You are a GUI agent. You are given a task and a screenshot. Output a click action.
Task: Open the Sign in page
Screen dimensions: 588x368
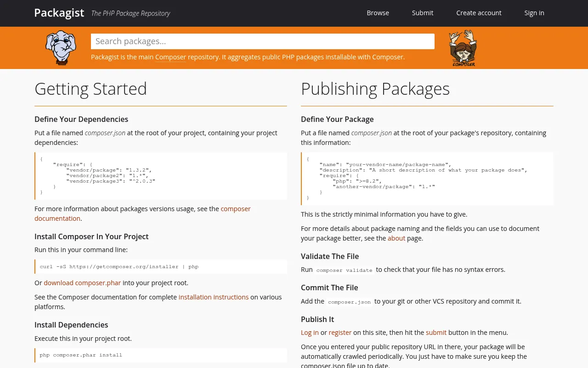click(534, 13)
